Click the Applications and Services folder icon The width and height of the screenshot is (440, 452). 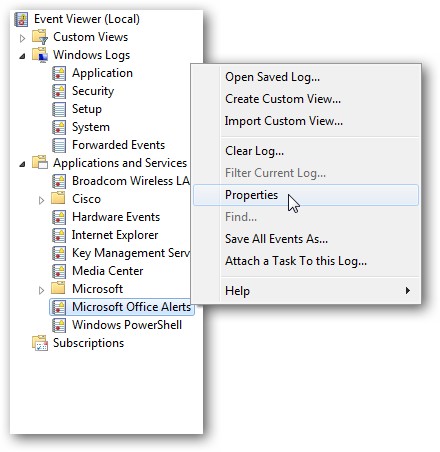click(x=40, y=163)
